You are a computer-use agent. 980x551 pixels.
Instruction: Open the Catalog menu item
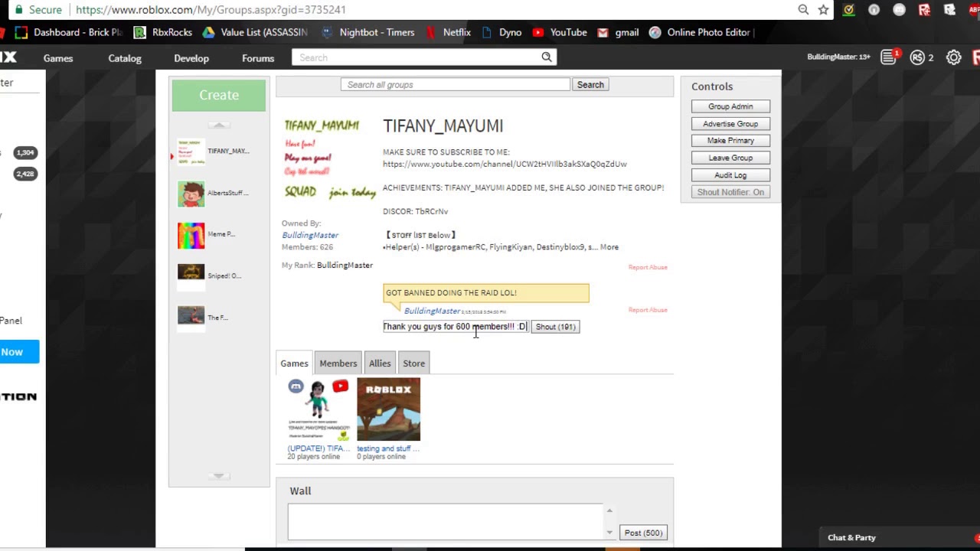click(x=125, y=58)
